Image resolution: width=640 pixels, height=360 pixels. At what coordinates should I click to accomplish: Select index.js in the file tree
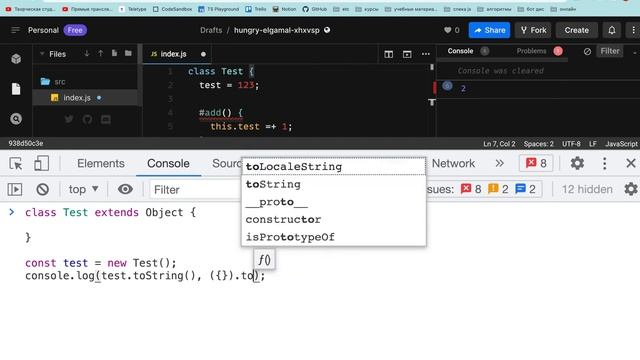tap(86, 98)
